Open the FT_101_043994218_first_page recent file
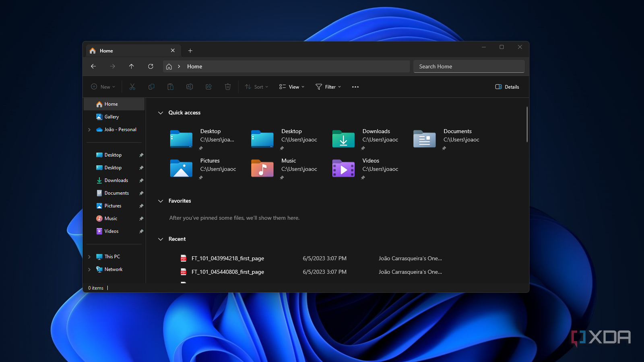Screen dimensions: 644x362 click(227, 259)
